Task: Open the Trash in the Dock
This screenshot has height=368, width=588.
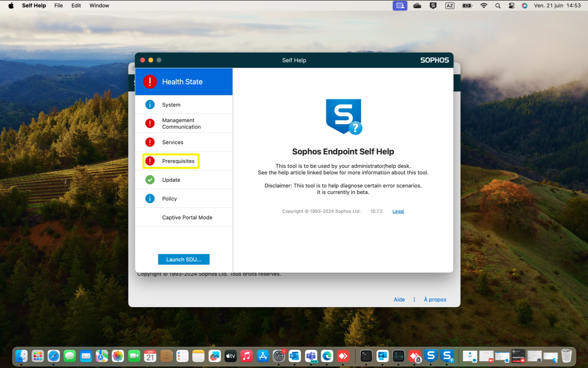Action: click(x=566, y=356)
